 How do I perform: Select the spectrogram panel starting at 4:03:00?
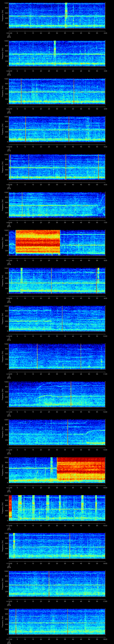[57, 91]
